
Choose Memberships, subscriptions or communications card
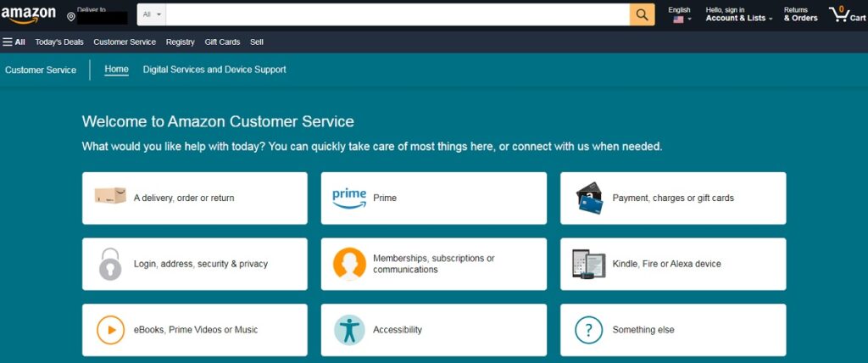pyautogui.click(x=434, y=264)
